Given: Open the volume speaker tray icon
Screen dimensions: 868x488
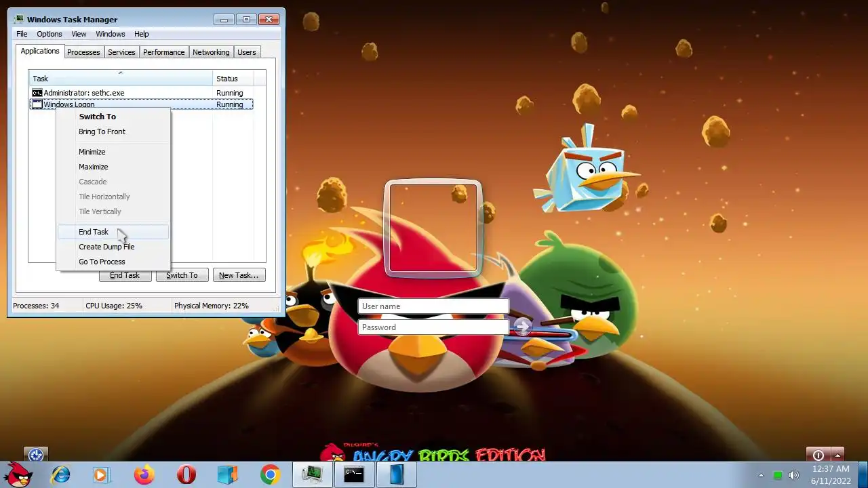Looking at the screenshot, I should [x=794, y=475].
